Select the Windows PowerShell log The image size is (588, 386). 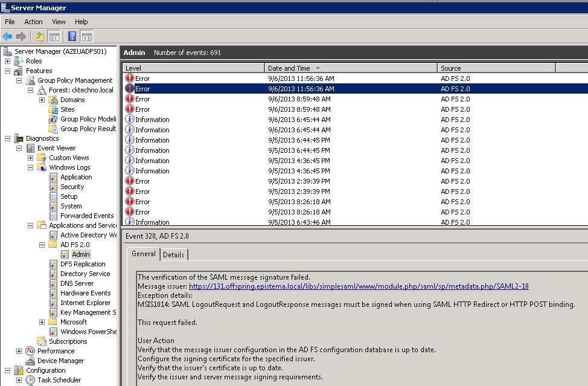(89, 332)
